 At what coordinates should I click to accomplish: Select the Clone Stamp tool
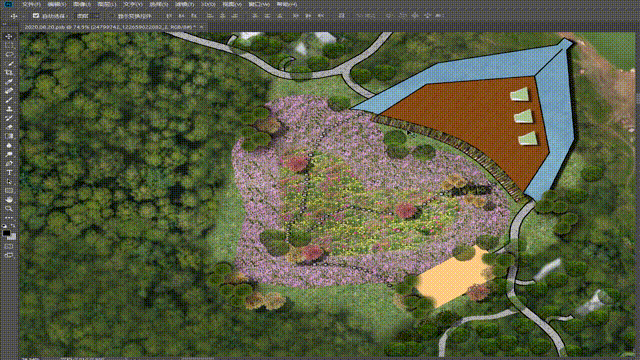pyautogui.click(x=9, y=109)
